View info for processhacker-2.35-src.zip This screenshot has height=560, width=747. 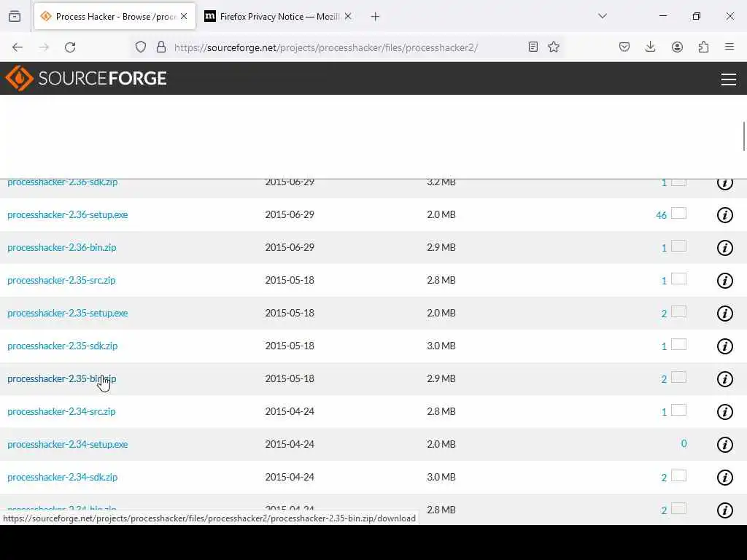(x=724, y=281)
